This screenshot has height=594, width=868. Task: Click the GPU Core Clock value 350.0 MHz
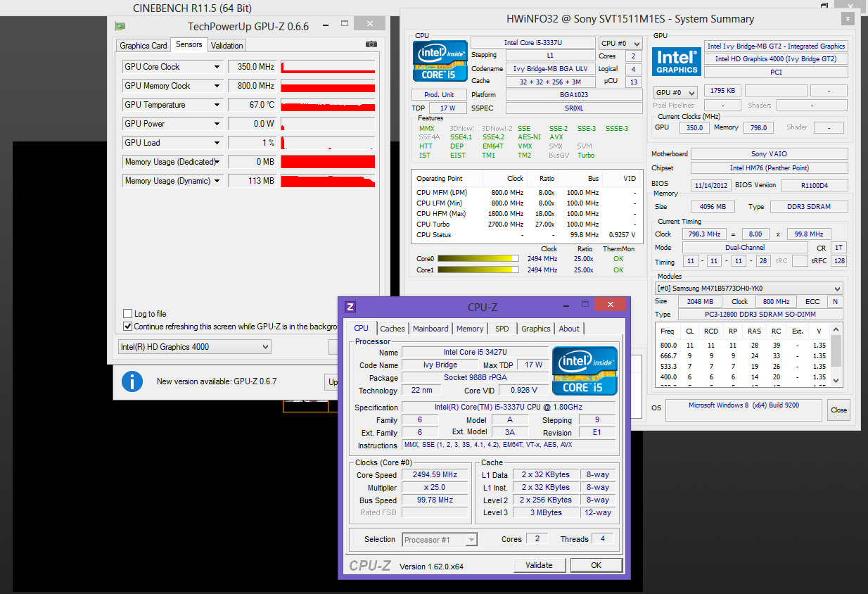tap(252, 67)
